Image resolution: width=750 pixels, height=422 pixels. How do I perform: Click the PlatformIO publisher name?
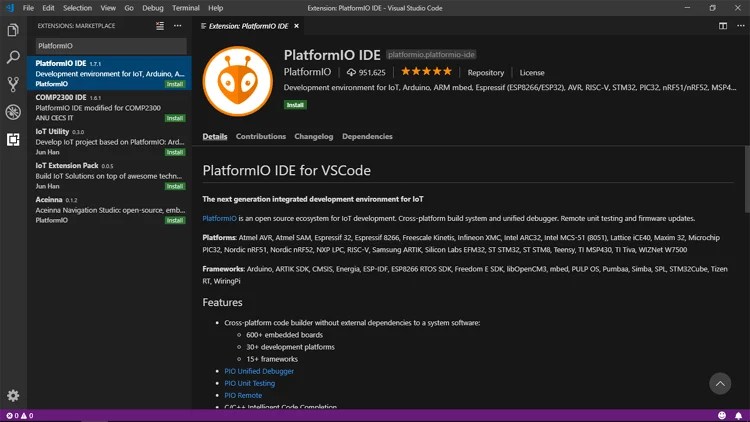(x=307, y=72)
